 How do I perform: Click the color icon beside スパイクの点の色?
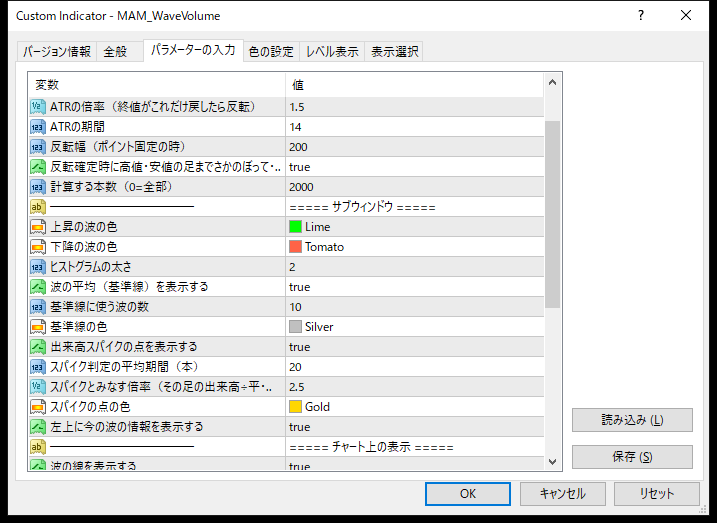tap(38, 407)
